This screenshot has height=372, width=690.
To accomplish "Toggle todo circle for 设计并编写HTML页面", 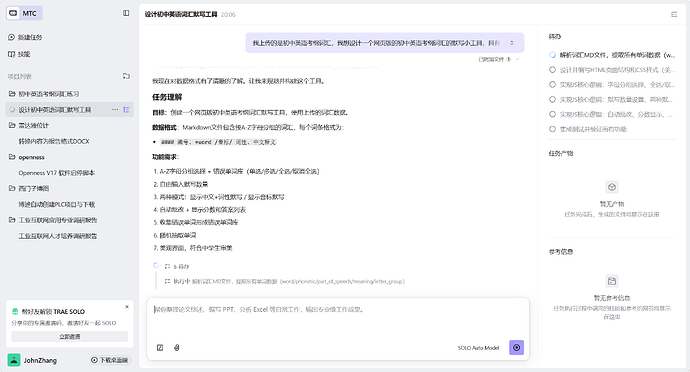I will click(x=552, y=70).
